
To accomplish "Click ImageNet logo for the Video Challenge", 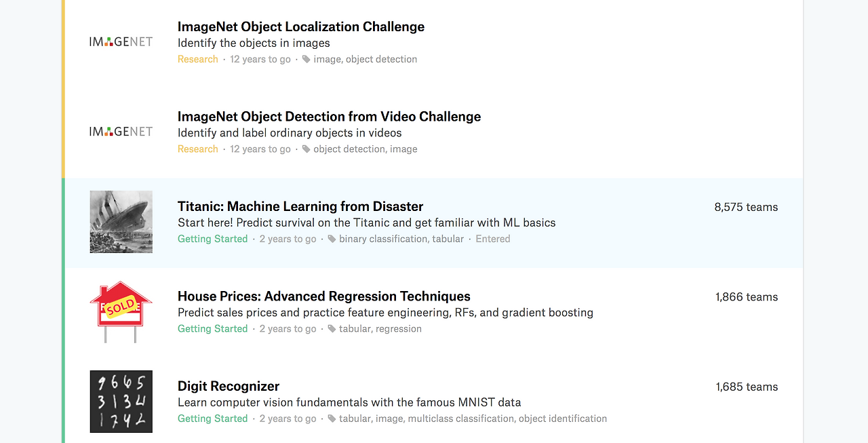I will (x=121, y=132).
